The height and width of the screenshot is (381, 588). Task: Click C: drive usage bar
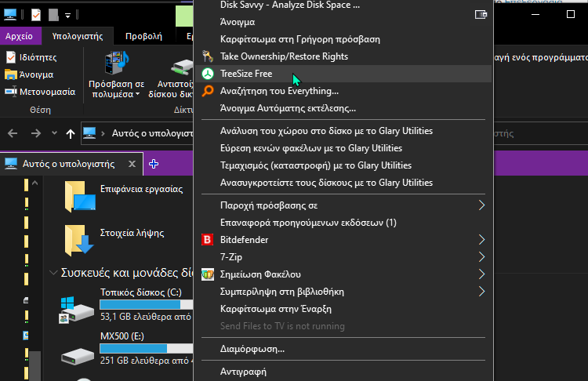(147, 304)
